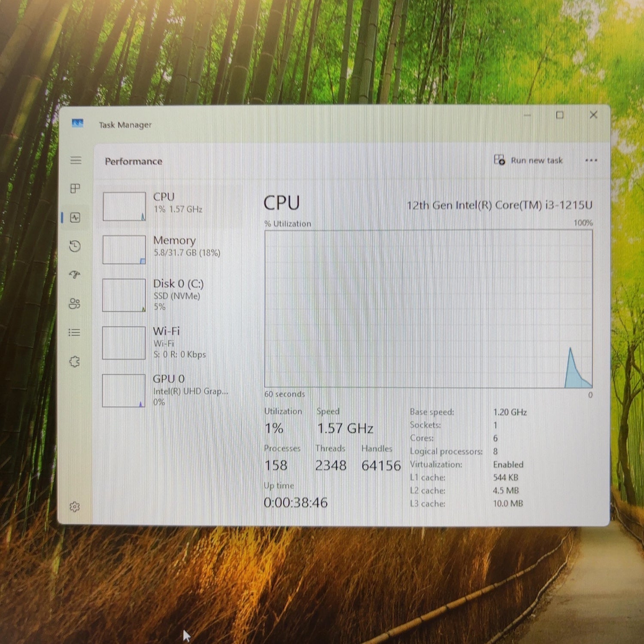Click the GPU 0 mini graph thumbnail
644x644 pixels.
click(x=124, y=390)
